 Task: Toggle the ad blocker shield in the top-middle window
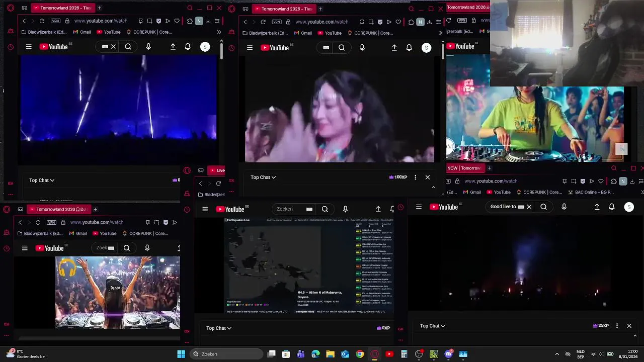[x=380, y=22]
